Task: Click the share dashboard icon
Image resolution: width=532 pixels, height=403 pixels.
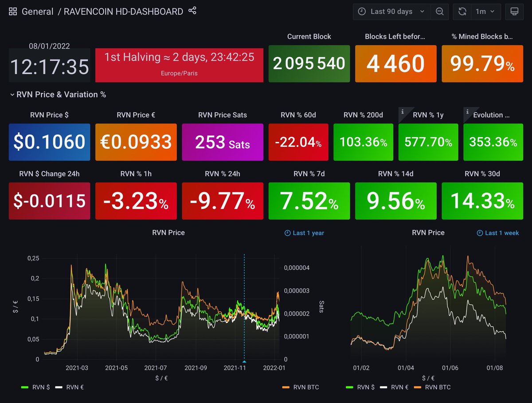Action: (x=192, y=12)
